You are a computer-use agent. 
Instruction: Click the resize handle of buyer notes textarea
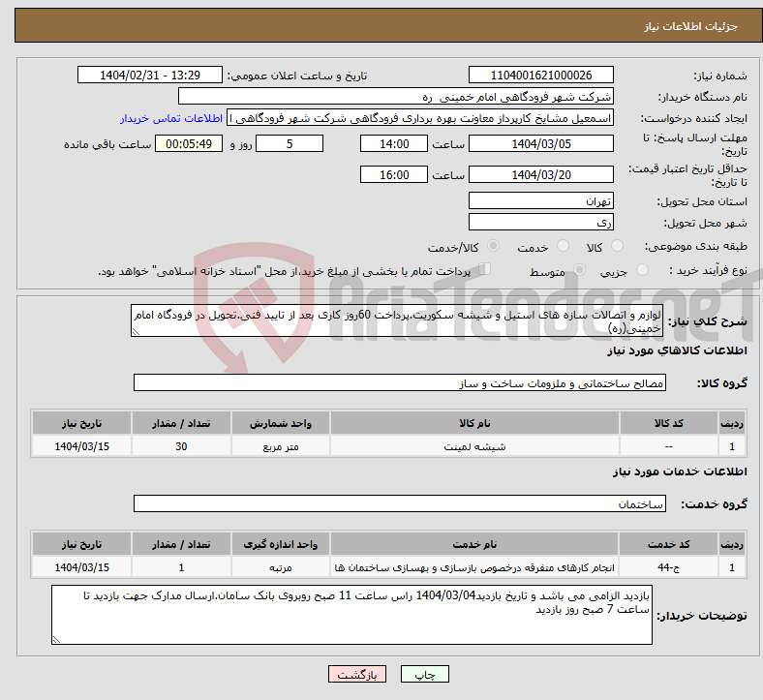pyautogui.click(x=56, y=640)
